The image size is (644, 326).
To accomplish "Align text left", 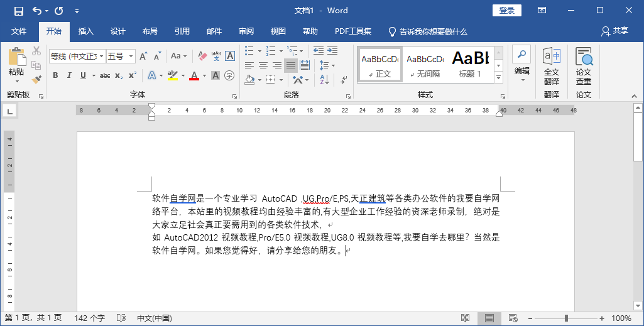I will [249, 65].
